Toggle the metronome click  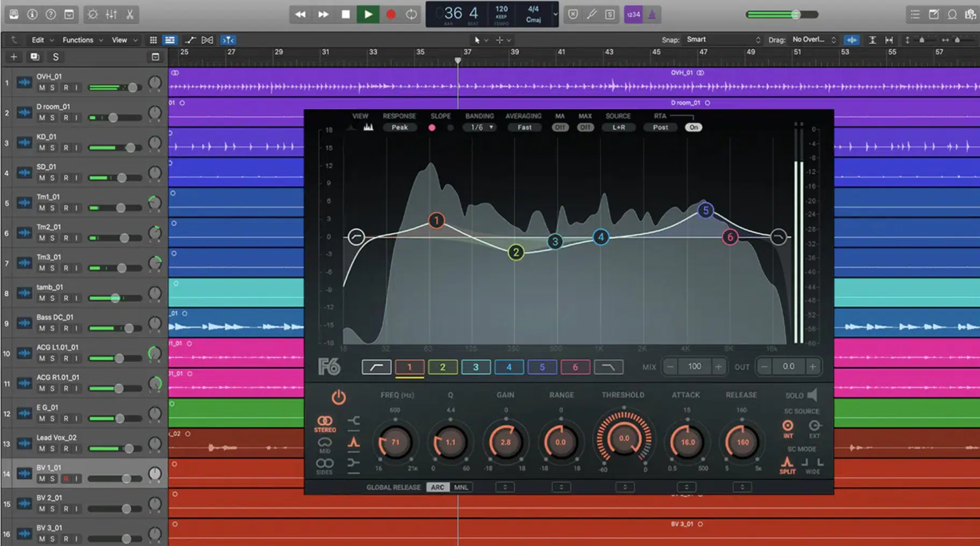(652, 15)
